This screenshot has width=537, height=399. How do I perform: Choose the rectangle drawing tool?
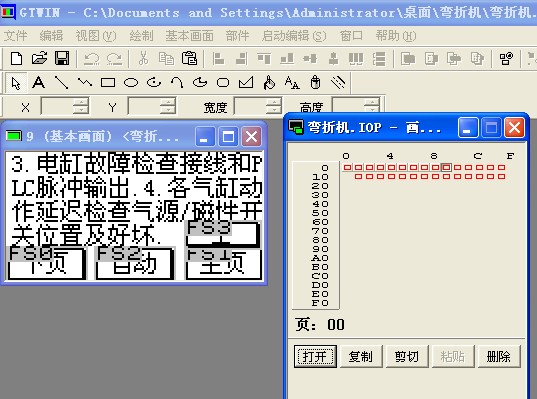[x=108, y=83]
